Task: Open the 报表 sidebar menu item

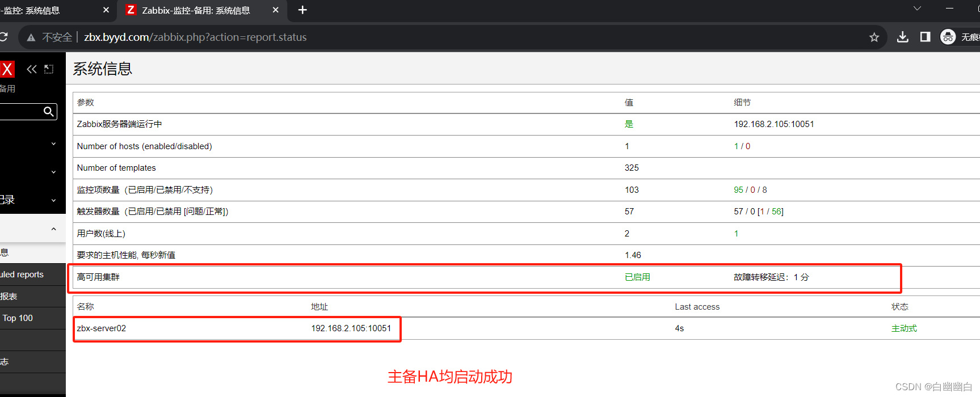Action: [33, 296]
